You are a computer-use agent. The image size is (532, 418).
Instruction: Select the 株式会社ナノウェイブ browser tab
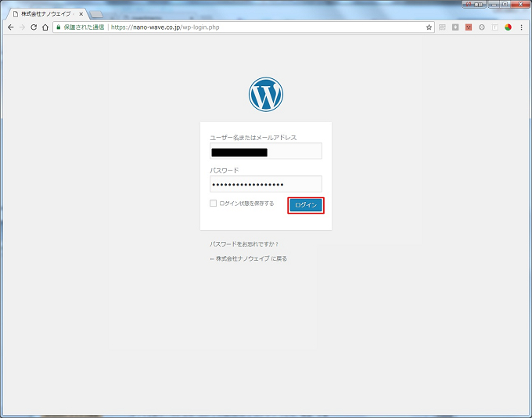coord(48,14)
